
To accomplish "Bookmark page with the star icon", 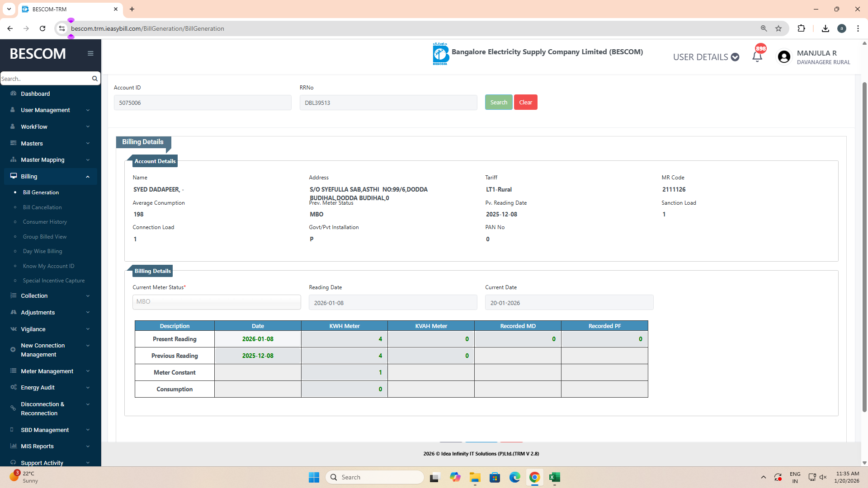I will pos(778,28).
